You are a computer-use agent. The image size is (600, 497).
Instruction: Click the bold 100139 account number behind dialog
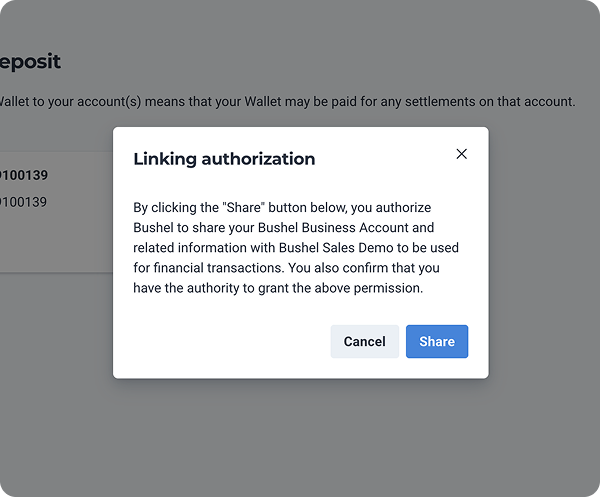click(24, 175)
